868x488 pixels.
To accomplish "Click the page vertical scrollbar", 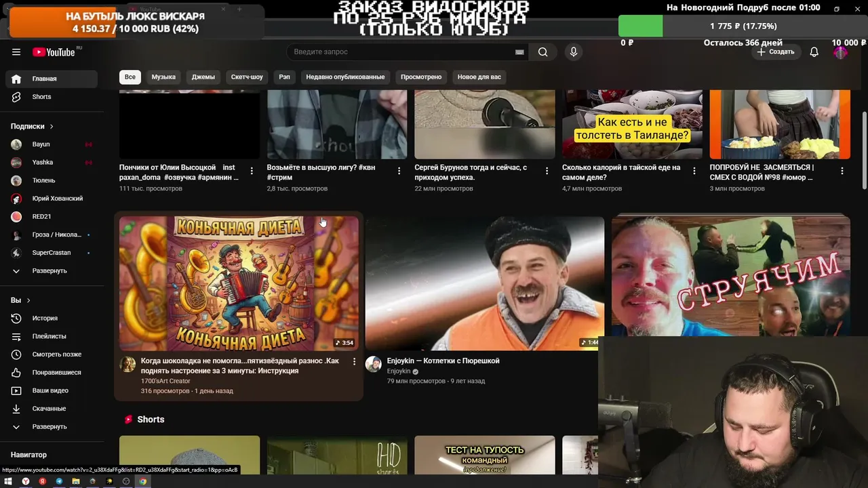I will coord(864,149).
